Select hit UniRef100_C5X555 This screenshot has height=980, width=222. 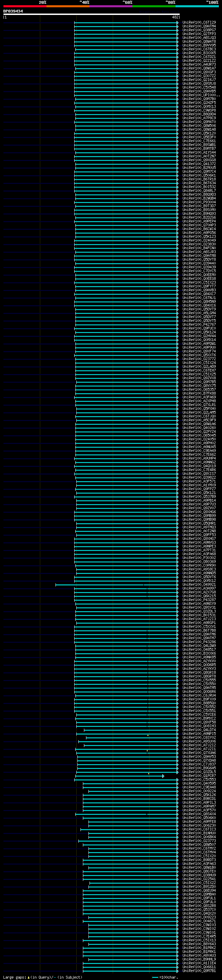(x=199, y=680)
